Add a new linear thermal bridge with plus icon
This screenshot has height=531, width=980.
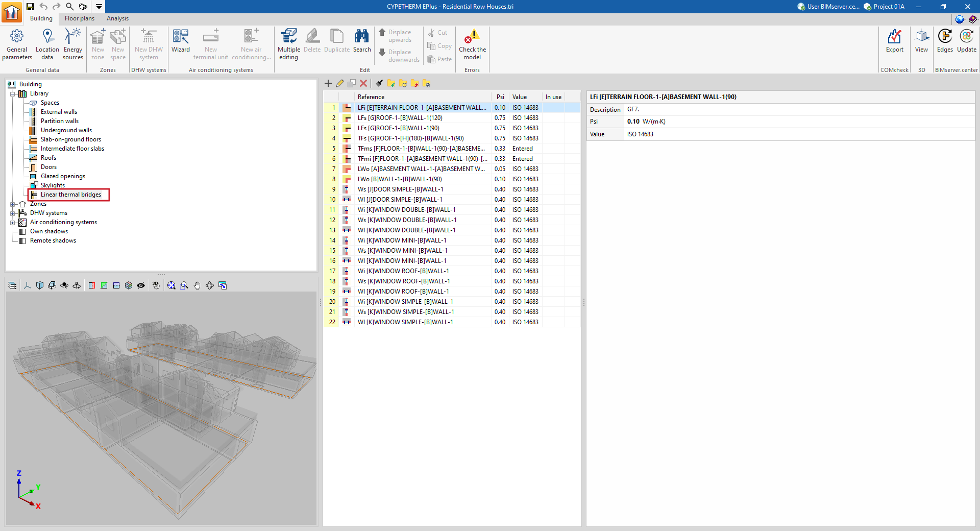pos(328,83)
